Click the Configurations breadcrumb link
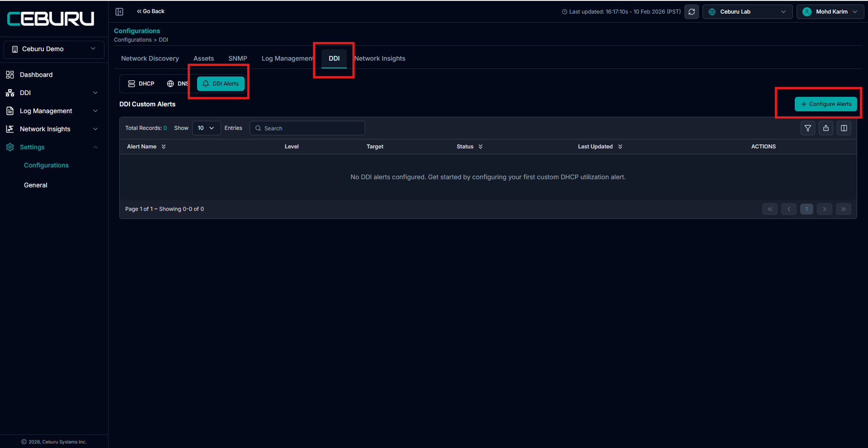Image resolution: width=868 pixels, height=448 pixels. click(132, 40)
